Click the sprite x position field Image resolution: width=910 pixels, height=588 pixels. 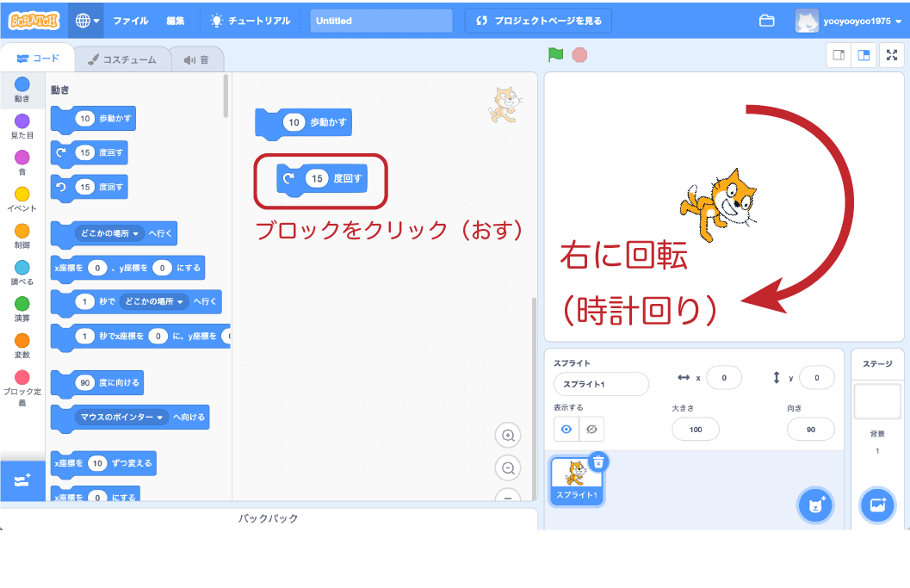tap(724, 378)
